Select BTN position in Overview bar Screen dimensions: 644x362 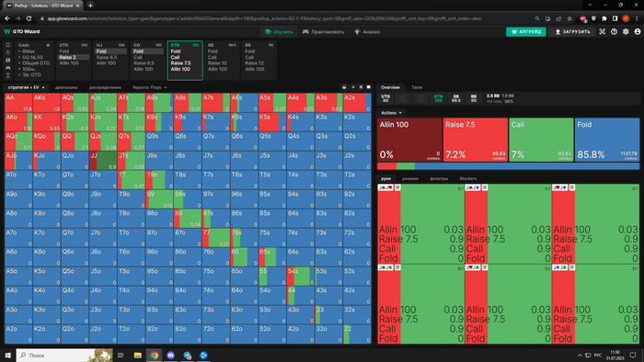click(x=438, y=98)
